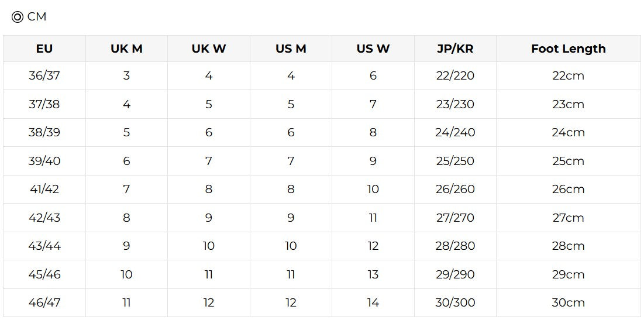Click the EU 45/46 size cell
Viewport: 644px width, 320px height.
[x=44, y=274]
